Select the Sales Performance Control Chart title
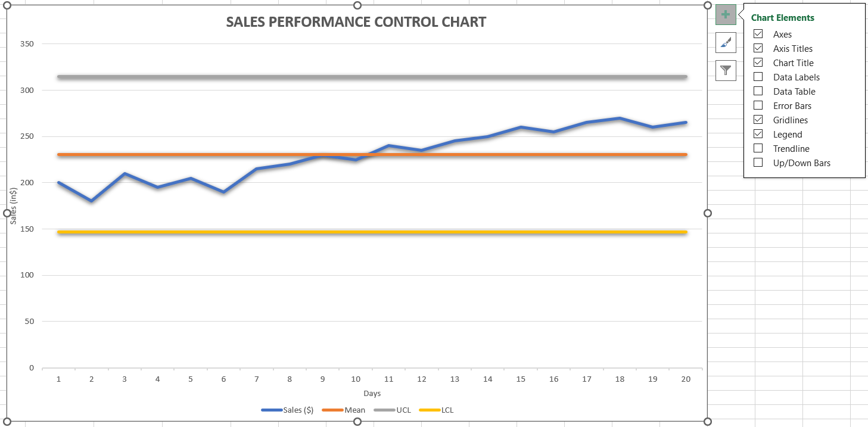 [356, 23]
